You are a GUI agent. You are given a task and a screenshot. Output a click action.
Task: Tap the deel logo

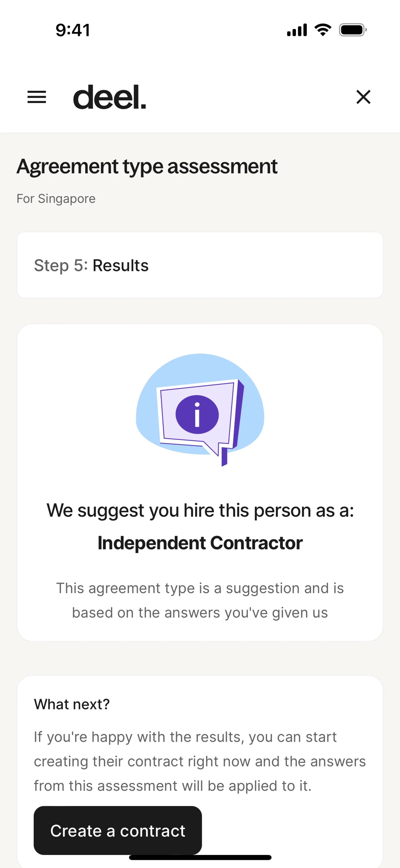tap(109, 97)
